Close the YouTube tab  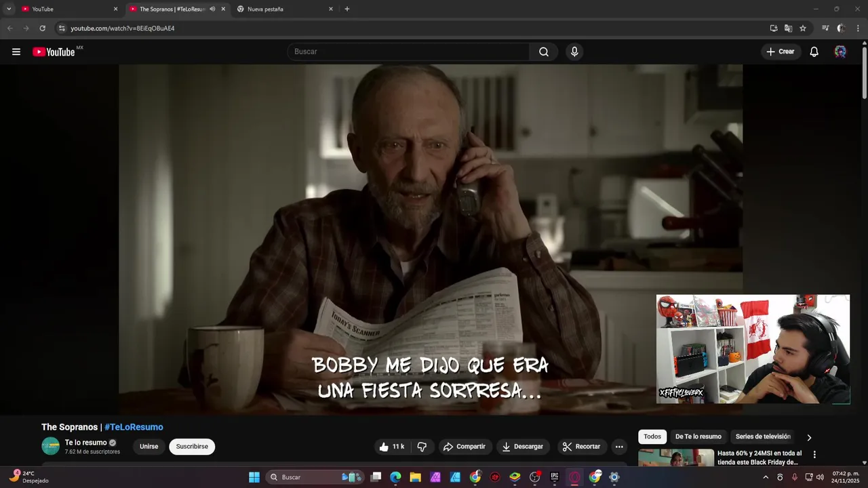click(115, 9)
